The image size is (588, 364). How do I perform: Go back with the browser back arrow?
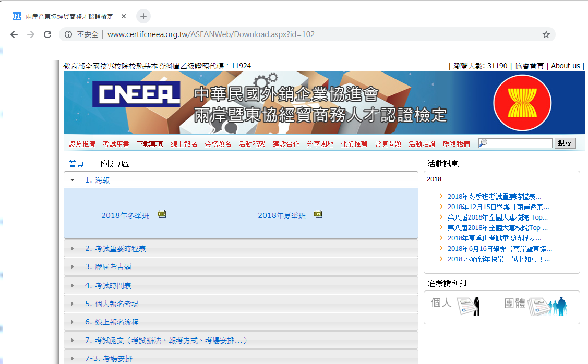(14, 34)
